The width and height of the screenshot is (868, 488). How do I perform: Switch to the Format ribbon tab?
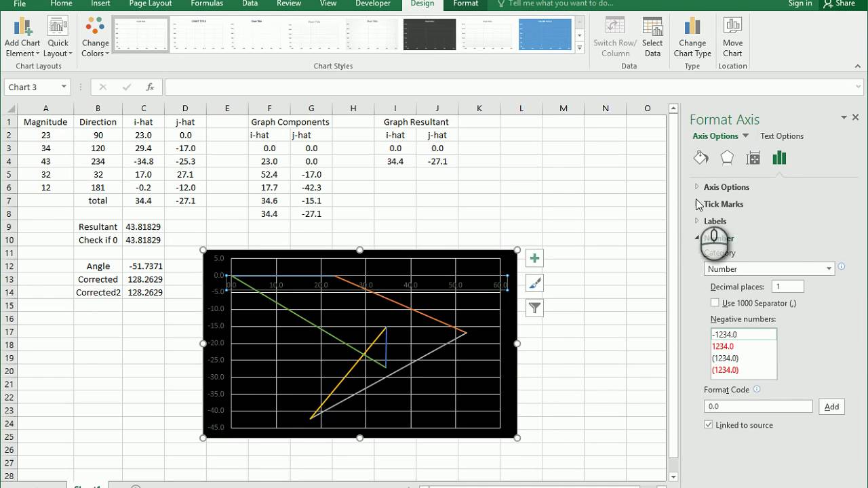(465, 4)
